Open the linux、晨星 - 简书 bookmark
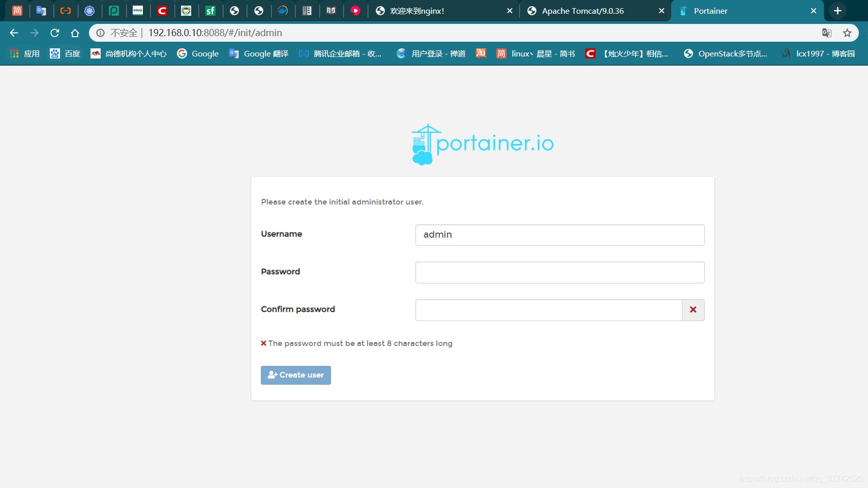The height and width of the screenshot is (488, 868). (x=536, y=53)
